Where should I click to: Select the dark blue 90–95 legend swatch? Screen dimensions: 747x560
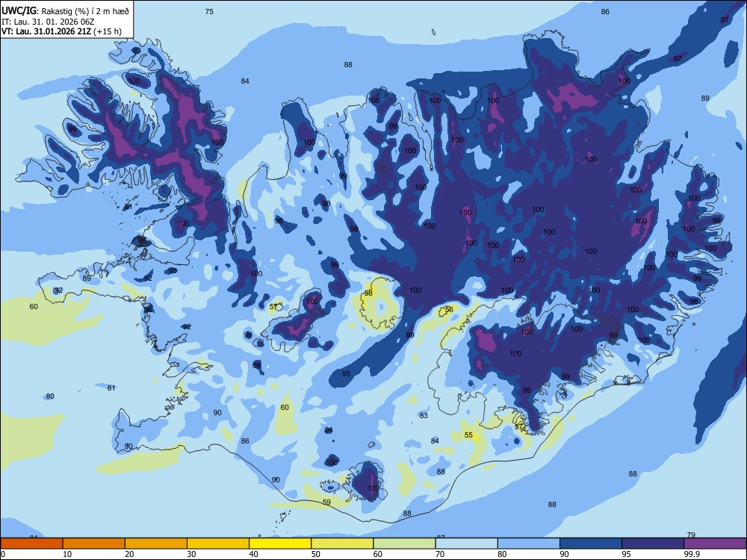591,544
